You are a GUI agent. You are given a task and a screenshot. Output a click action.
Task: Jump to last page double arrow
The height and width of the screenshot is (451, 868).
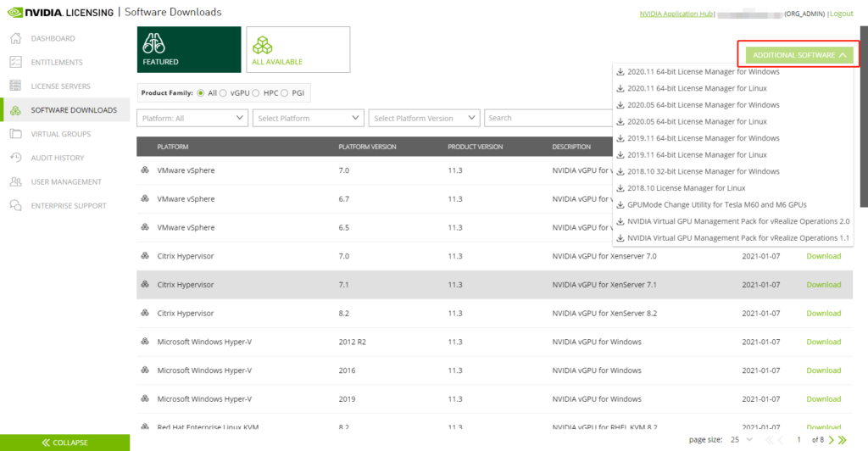843,440
